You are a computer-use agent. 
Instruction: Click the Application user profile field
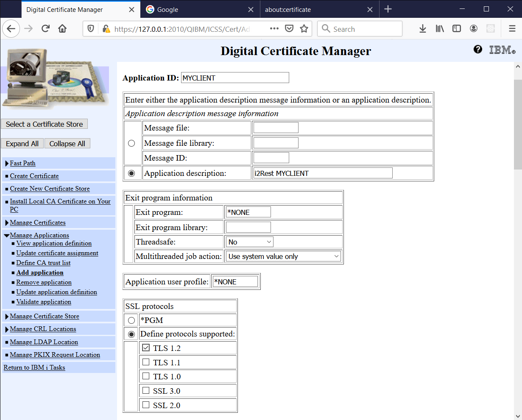[235, 282]
